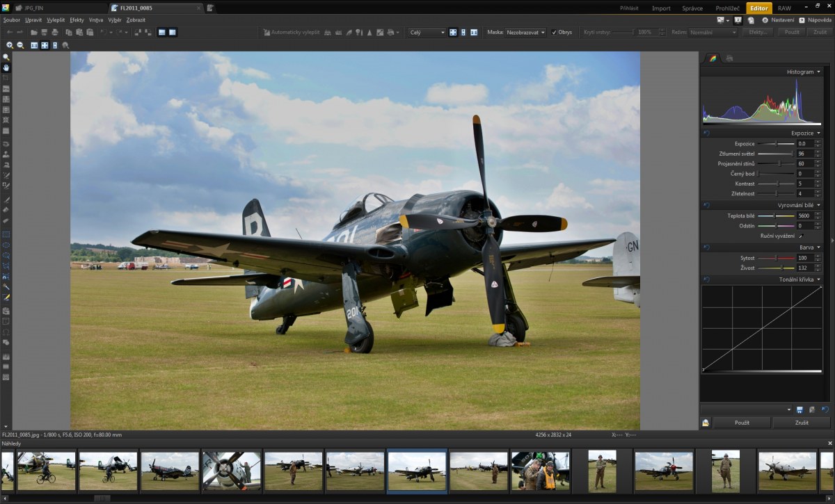Toggle the Obrys checkbox

[554, 32]
